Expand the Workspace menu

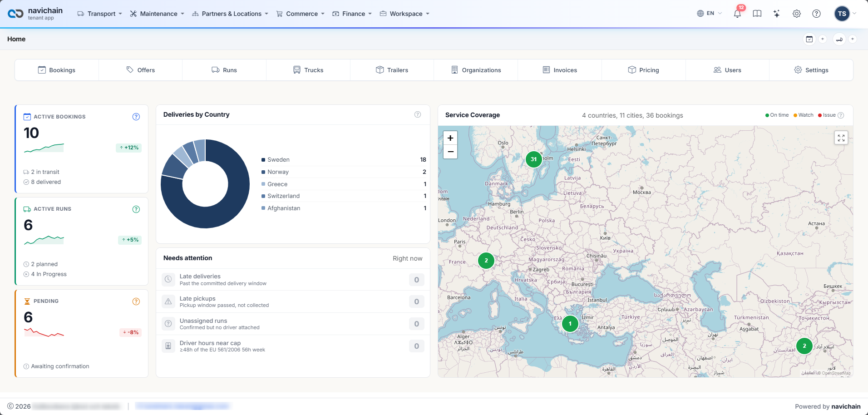(x=404, y=14)
